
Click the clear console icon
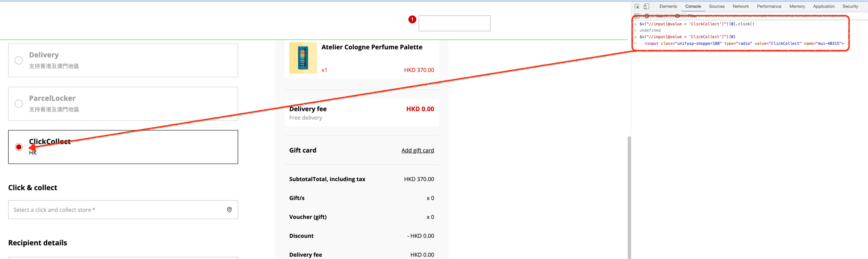click(x=647, y=16)
